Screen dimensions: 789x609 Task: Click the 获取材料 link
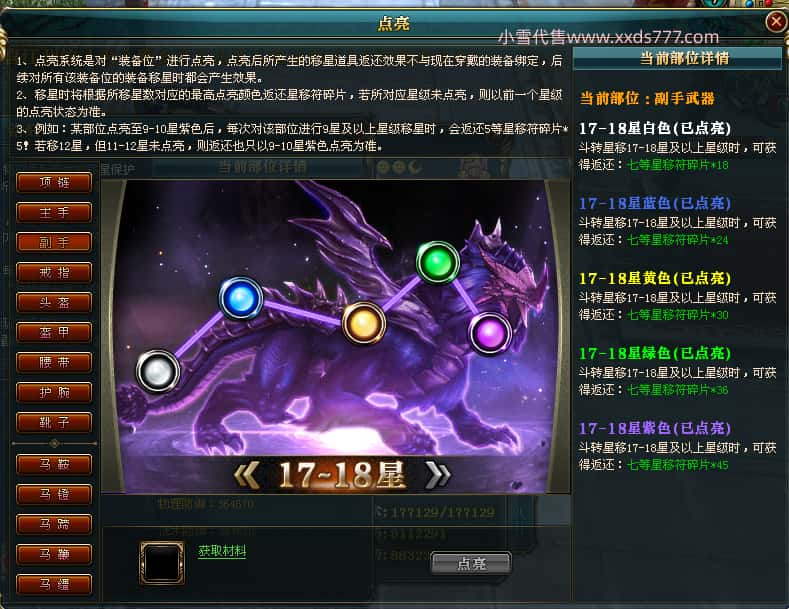222,551
